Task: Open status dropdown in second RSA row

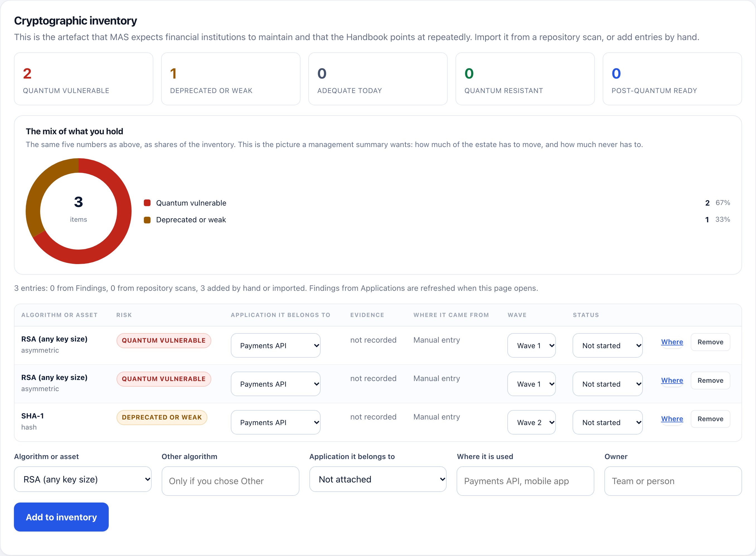Action: 607,384
